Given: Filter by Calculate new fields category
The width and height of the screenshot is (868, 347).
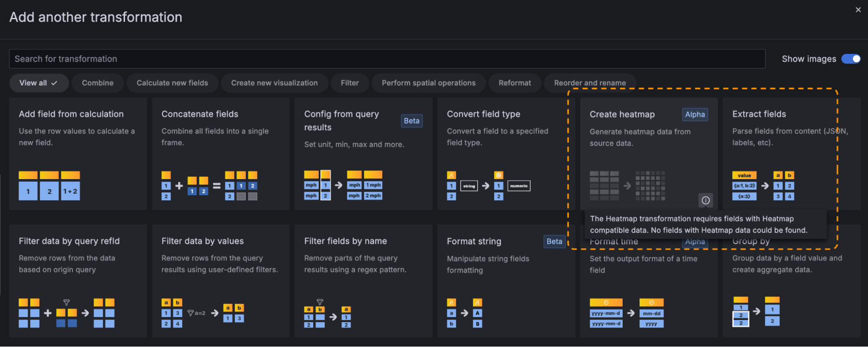Looking at the screenshot, I should coord(172,83).
